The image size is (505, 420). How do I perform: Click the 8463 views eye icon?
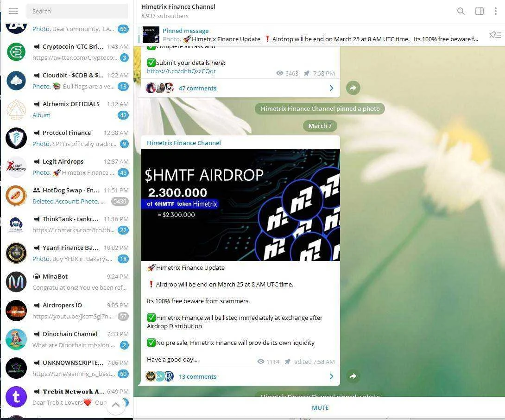pos(279,73)
